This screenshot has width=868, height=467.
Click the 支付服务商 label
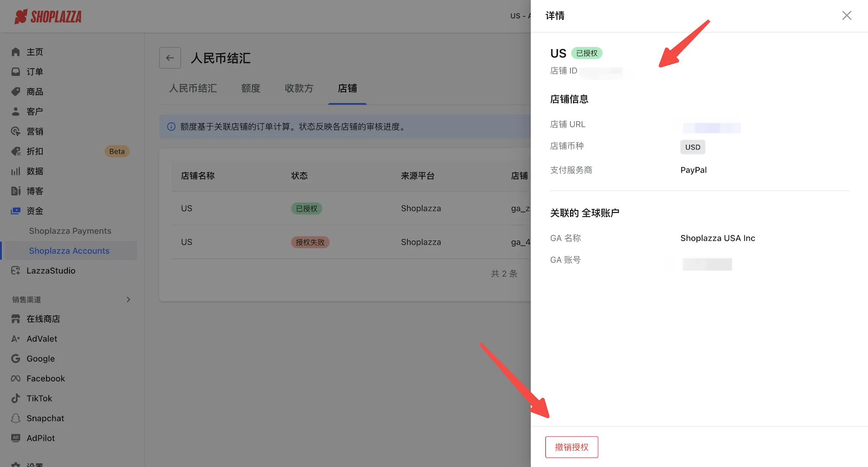(571, 170)
